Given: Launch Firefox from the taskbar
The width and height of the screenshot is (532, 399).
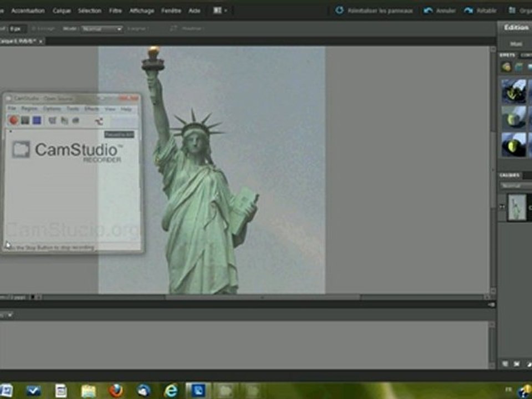Looking at the screenshot, I should pyautogui.click(x=116, y=391).
